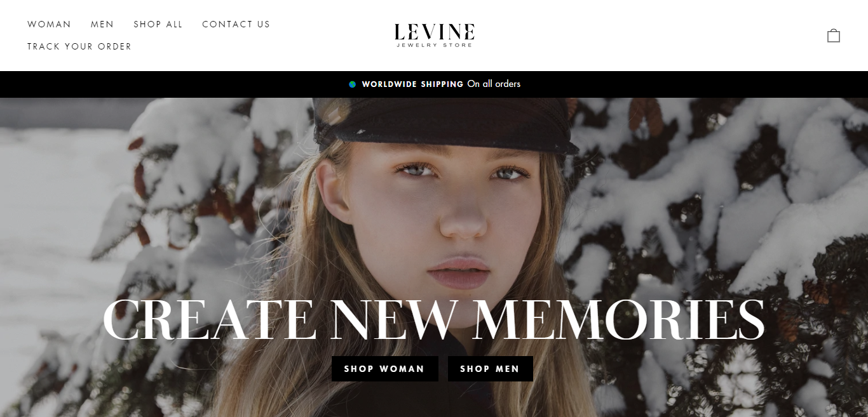Click the SHOP MEN button
Image resolution: width=868 pixels, height=417 pixels.
pos(490,369)
